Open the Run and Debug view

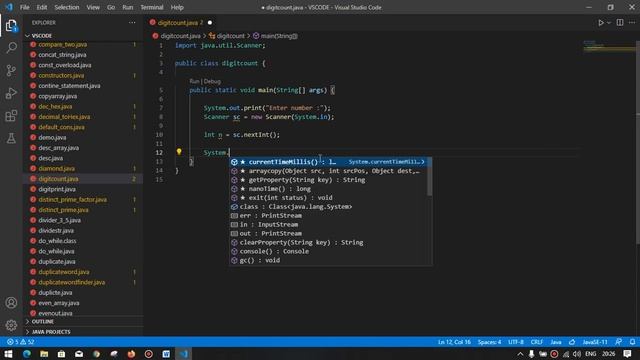tap(11, 93)
